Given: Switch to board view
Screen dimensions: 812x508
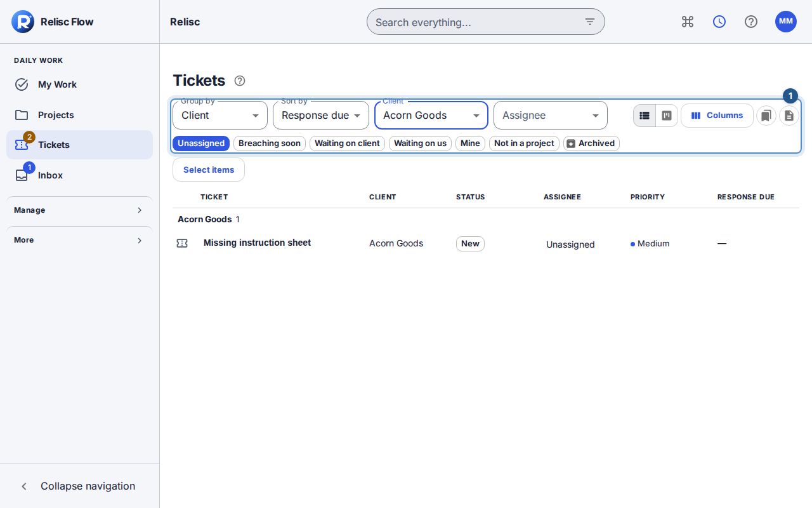Looking at the screenshot, I should click(667, 116).
